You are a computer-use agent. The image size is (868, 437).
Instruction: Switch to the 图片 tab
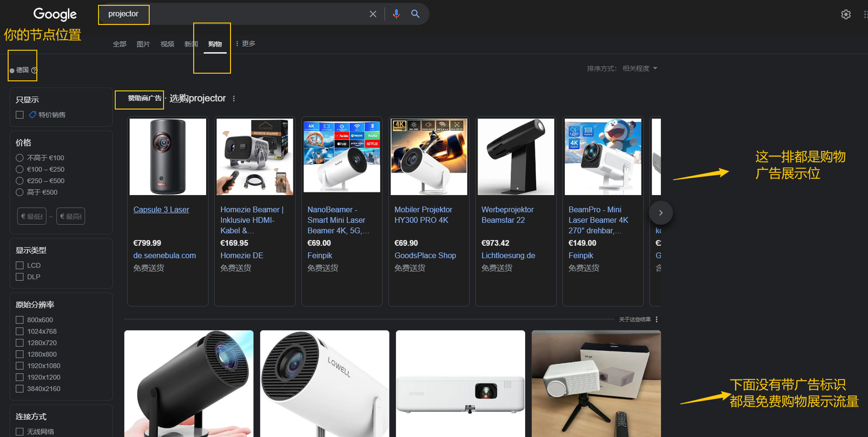point(143,44)
